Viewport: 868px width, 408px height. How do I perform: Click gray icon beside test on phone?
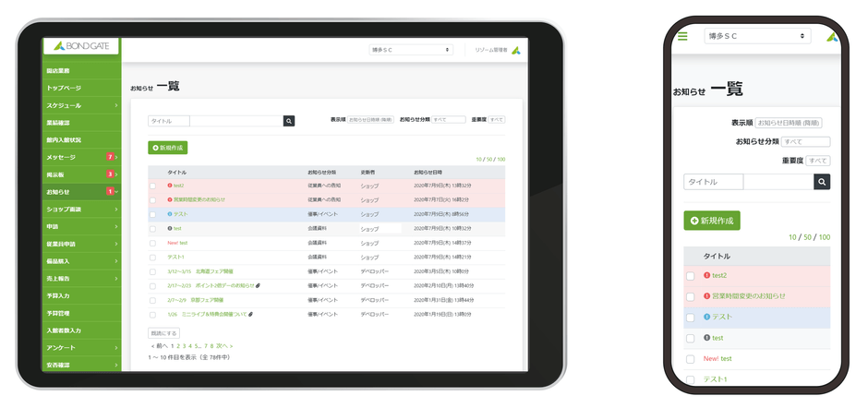706,338
